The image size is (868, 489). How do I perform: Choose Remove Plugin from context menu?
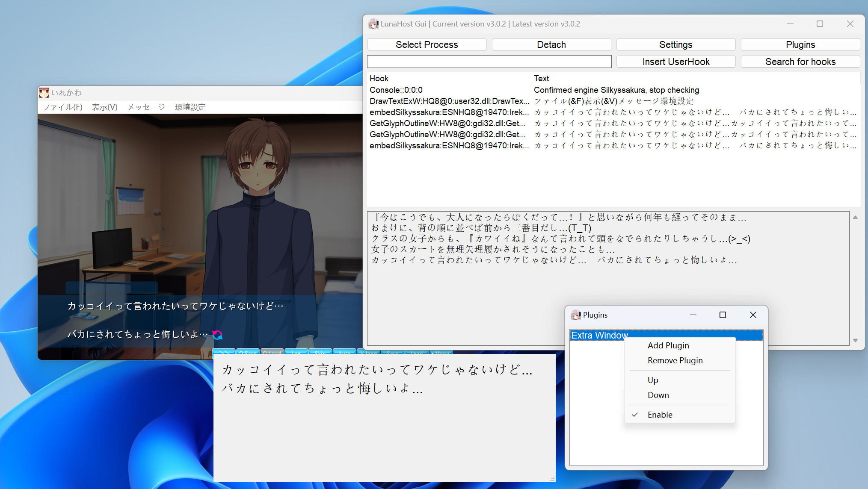(x=675, y=360)
